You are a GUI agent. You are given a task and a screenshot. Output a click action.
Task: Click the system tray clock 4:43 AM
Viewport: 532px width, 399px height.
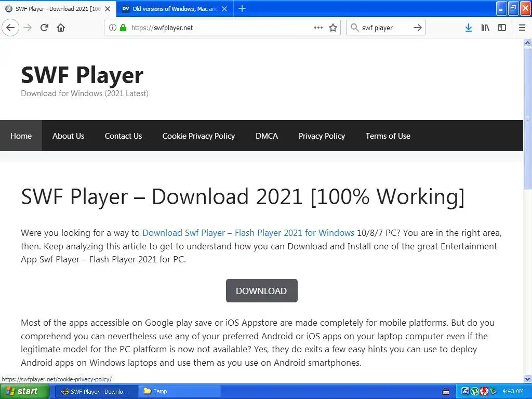pos(513,391)
